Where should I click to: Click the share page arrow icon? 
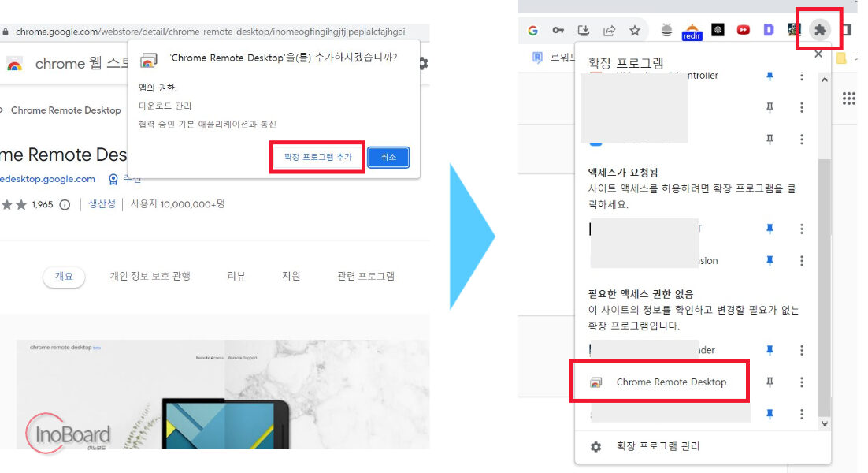609,31
